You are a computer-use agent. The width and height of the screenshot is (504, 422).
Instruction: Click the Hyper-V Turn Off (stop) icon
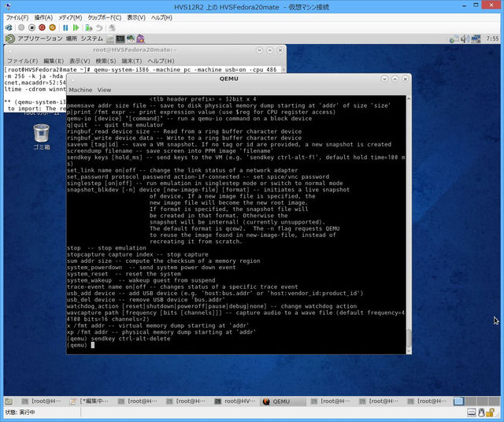31,28
